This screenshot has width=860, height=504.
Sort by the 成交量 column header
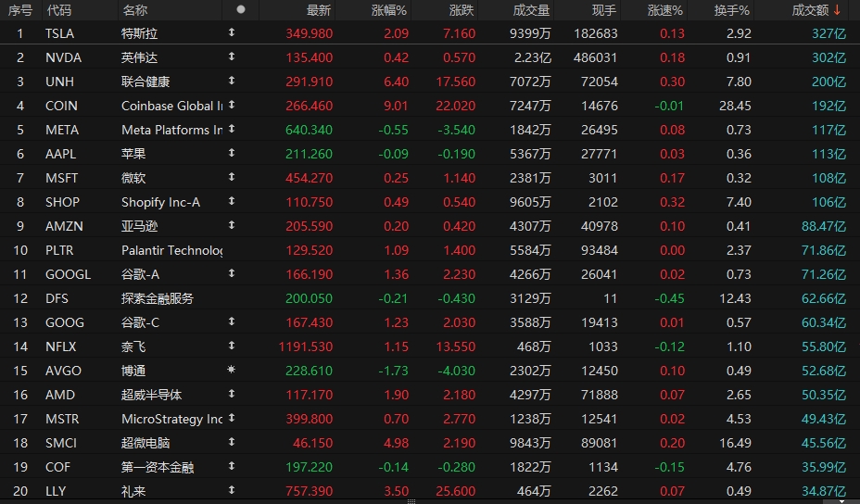tap(531, 10)
